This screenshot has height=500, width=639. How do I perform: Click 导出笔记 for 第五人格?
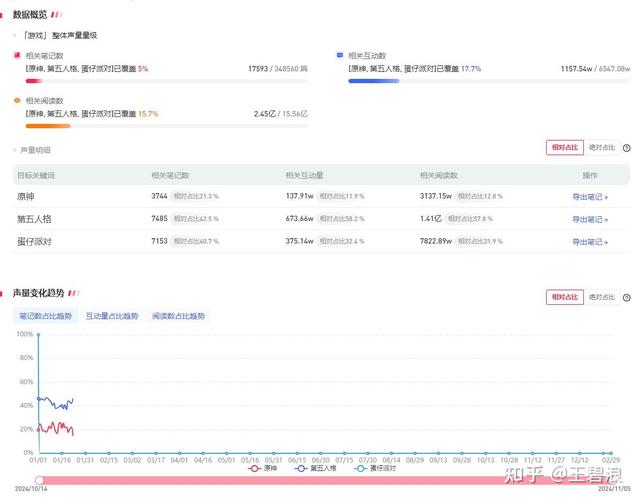click(x=589, y=219)
